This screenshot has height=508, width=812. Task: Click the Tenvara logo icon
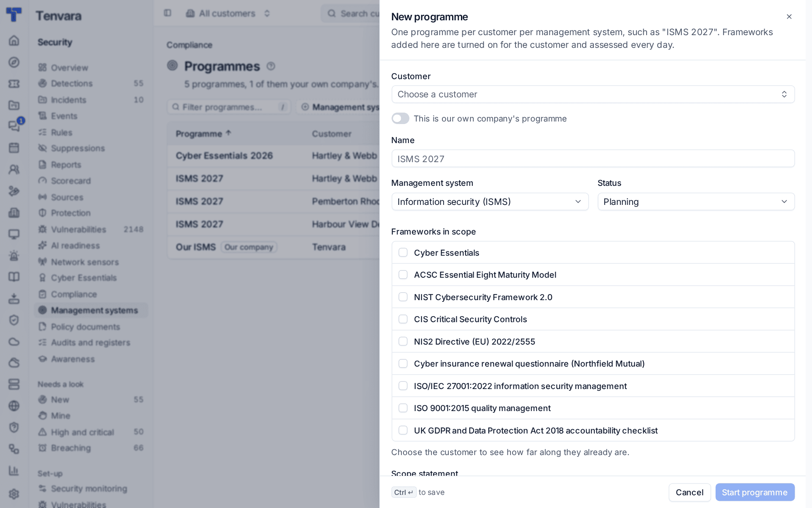point(14,14)
